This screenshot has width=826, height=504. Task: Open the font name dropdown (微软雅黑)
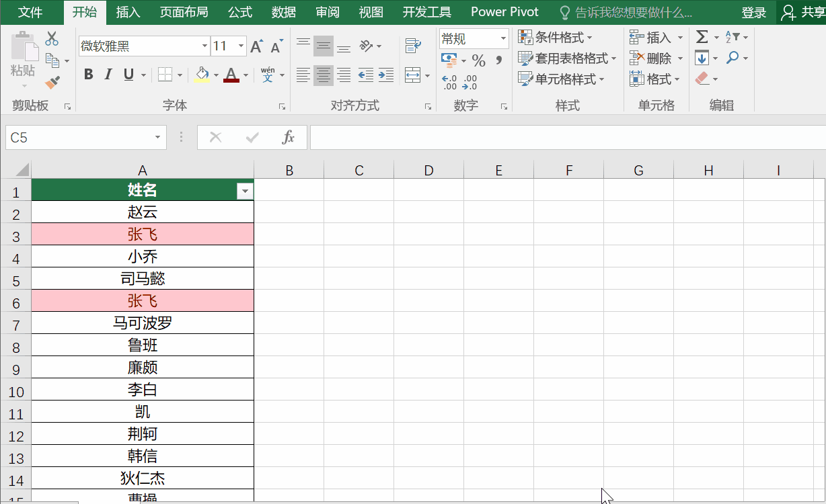click(x=205, y=46)
